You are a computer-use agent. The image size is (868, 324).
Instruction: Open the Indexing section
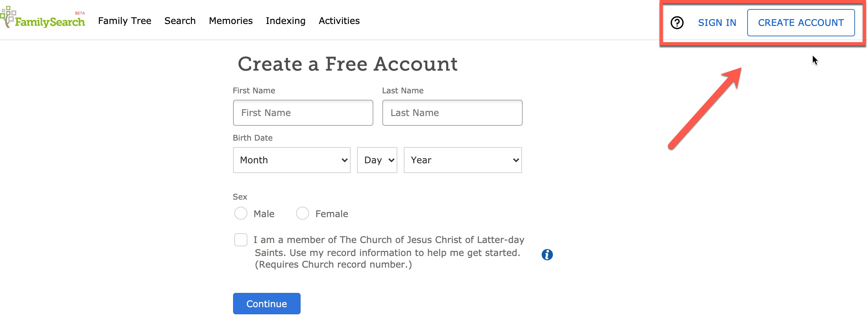point(285,20)
